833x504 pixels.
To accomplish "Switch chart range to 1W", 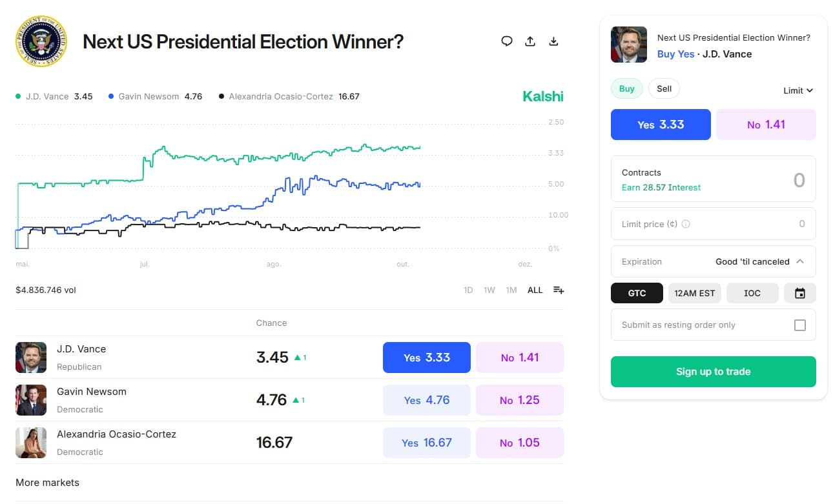I will [x=489, y=290].
